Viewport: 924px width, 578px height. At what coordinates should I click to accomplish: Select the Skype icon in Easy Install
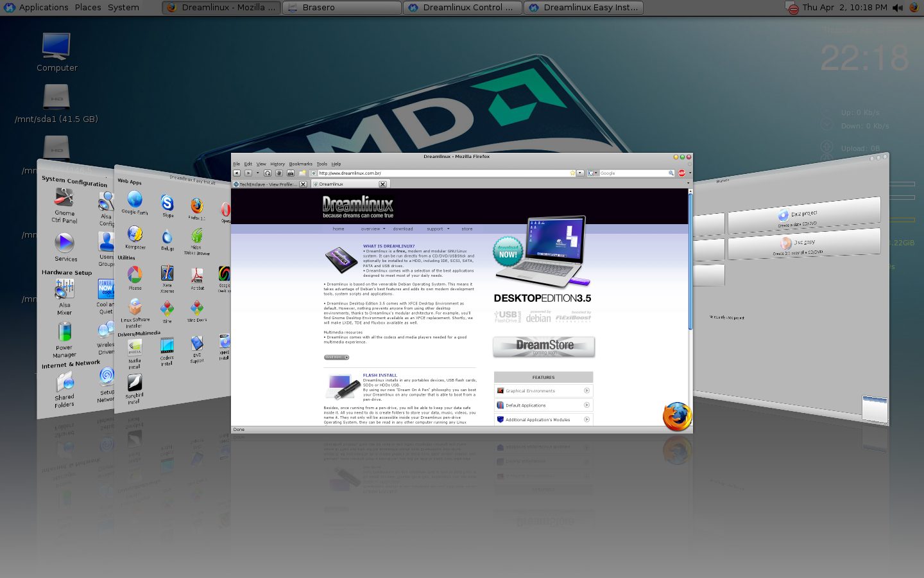point(167,203)
